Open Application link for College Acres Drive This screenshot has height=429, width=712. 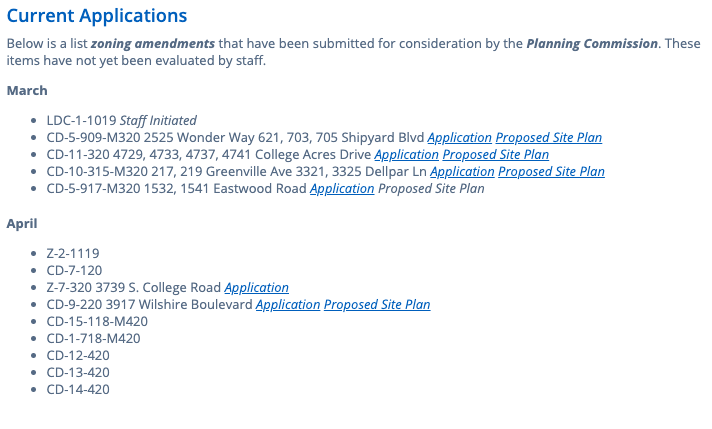[x=407, y=155]
